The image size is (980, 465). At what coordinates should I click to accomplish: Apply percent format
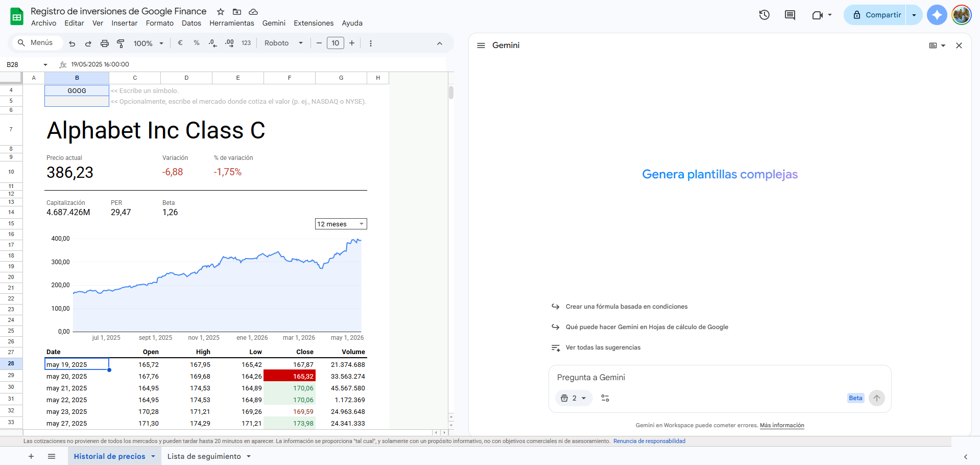point(197,43)
